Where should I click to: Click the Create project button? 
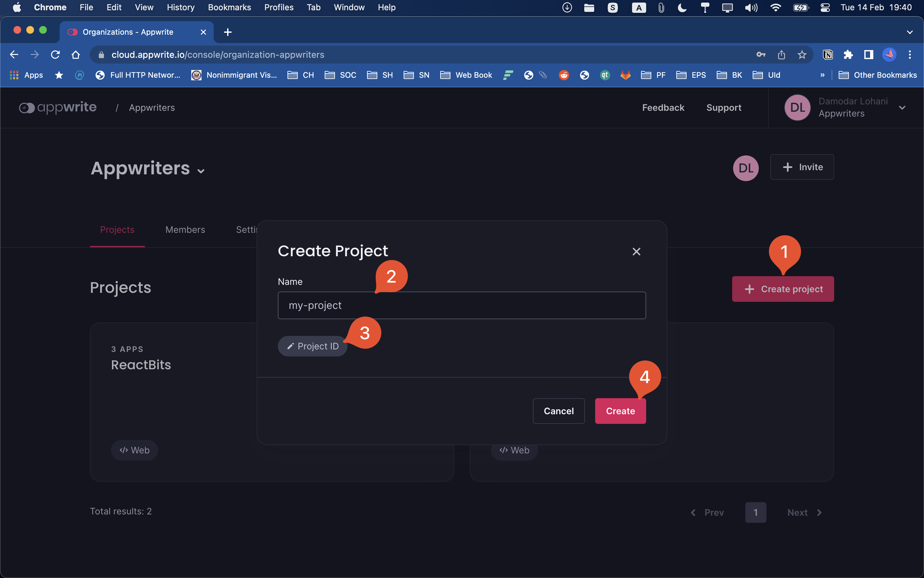click(783, 289)
